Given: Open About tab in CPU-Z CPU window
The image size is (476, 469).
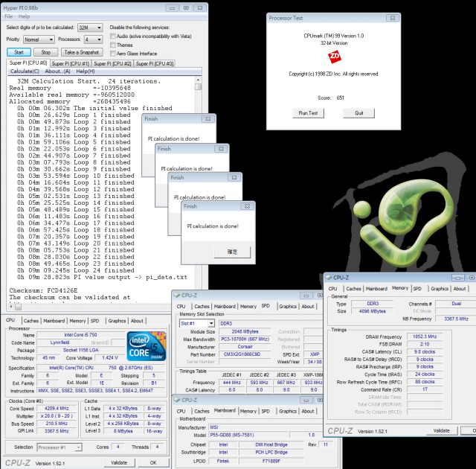Looking at the screenshot, I should coord(137,321).
